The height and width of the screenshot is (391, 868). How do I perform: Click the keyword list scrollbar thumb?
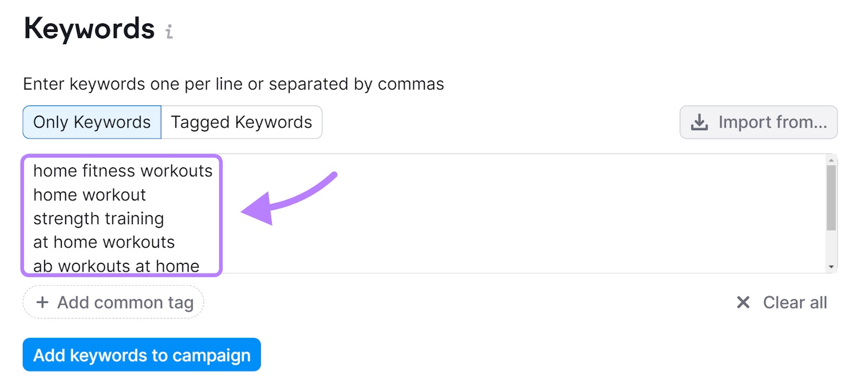coord(831,198)
